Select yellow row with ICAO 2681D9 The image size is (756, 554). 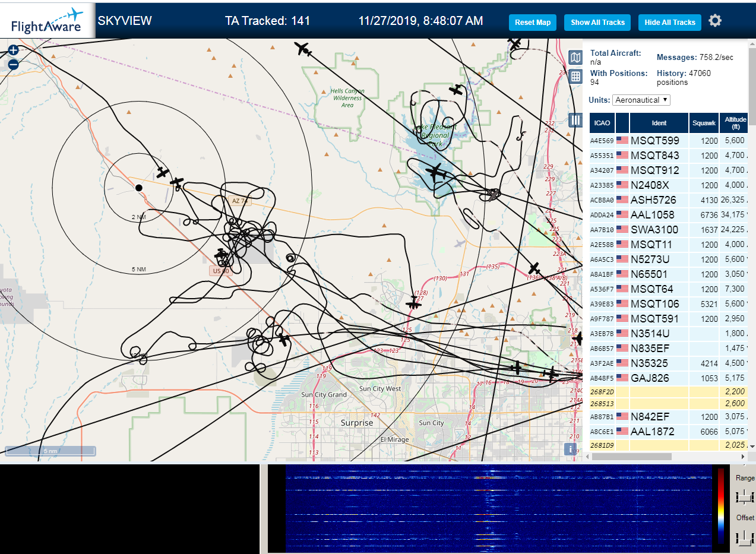click(x=669, y=445)
